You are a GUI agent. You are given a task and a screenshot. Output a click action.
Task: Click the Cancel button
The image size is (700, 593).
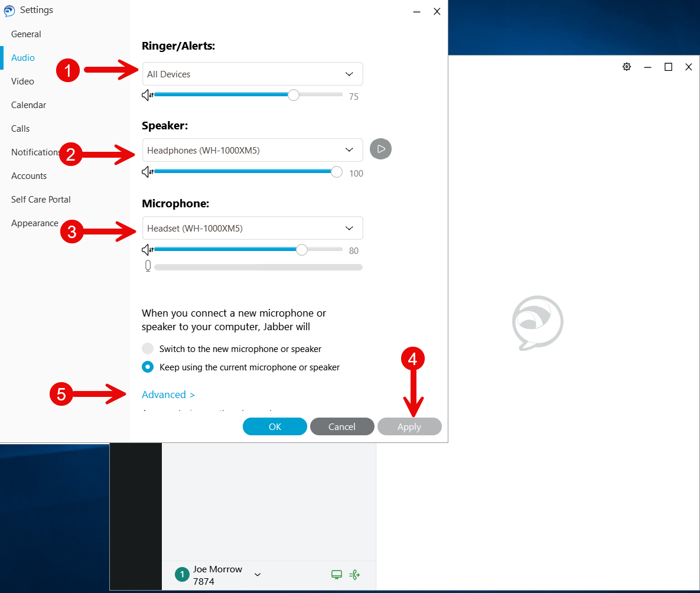coord(342,426)
